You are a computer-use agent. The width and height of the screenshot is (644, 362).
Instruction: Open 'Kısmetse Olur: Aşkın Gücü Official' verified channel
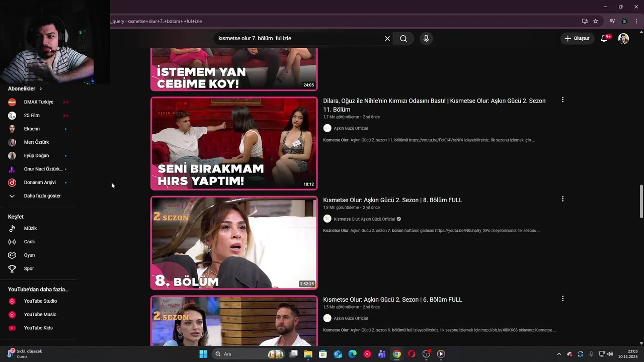pos(364,219)
